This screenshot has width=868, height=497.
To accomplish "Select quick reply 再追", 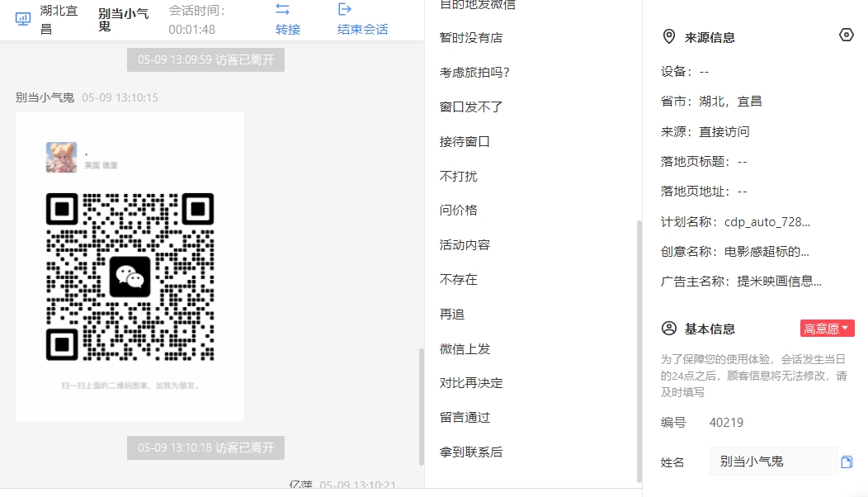I will click(451, 315).
